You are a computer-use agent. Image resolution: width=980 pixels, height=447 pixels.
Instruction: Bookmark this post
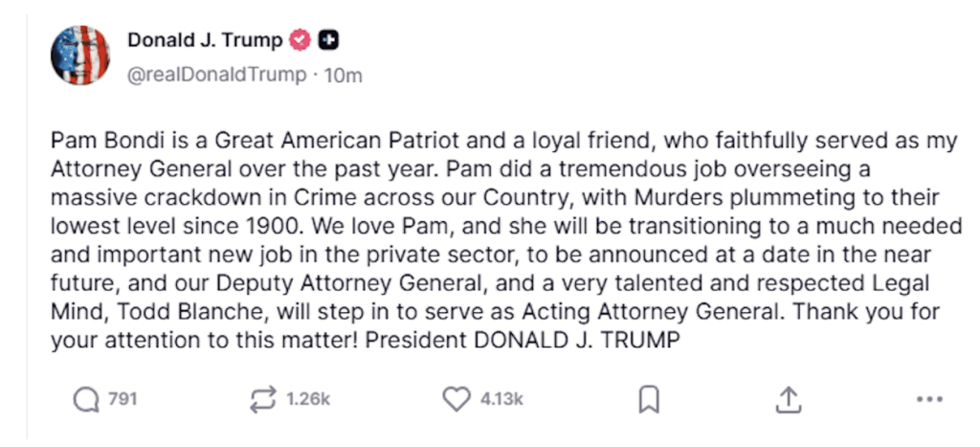pyautogui.click(x=649, y=400)
